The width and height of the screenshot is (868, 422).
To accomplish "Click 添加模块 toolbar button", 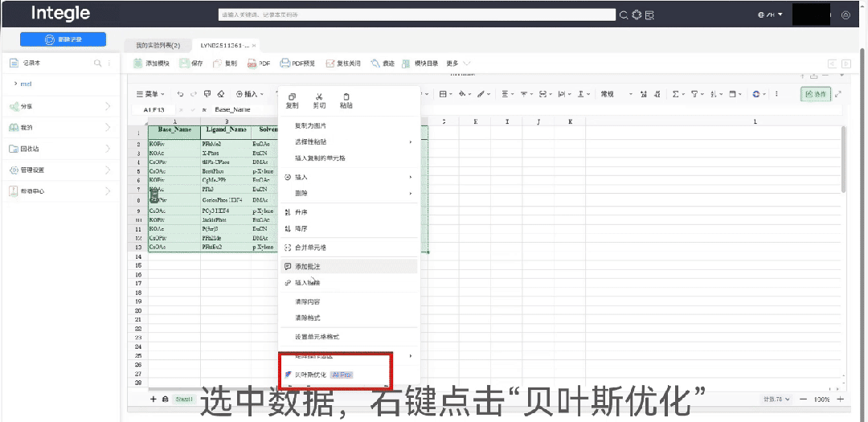I will pyautogui.click(x=151, y=64).
